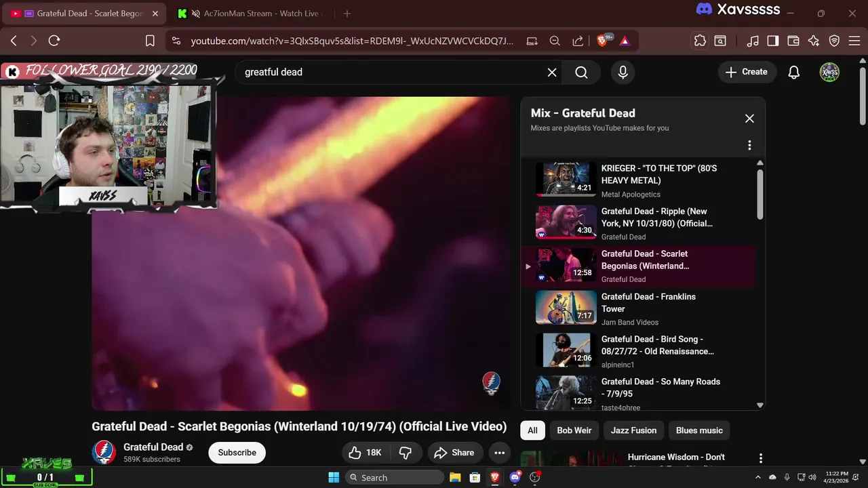Open the browser extensions puzzle icon
This screenshot has height=488, width=868.
coord(700,41)
